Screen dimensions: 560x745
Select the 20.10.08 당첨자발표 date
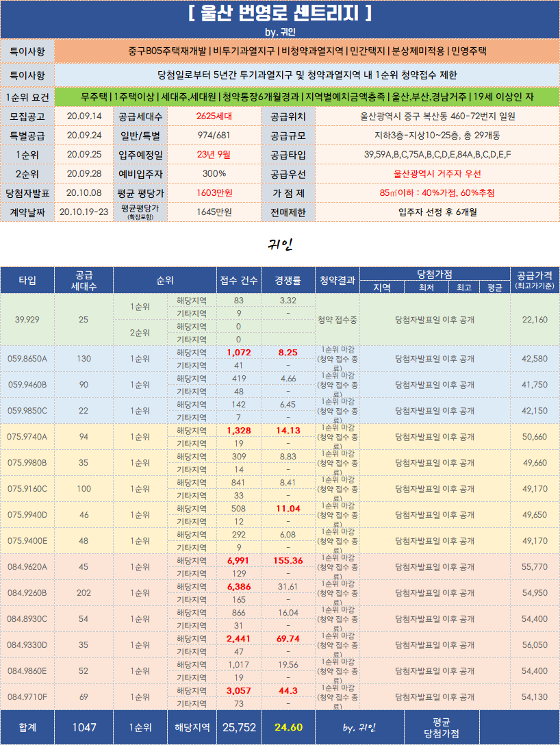84,193
